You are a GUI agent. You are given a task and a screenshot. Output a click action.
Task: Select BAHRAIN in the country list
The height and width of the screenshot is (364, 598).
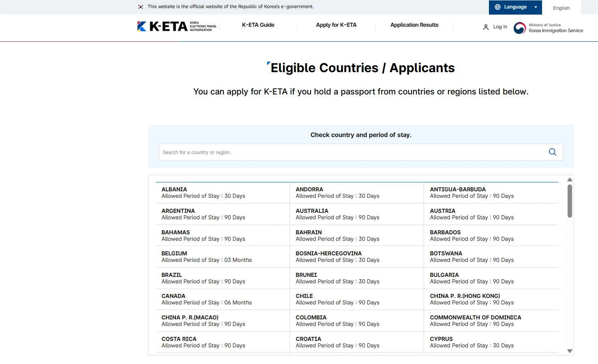pos(357,236)
